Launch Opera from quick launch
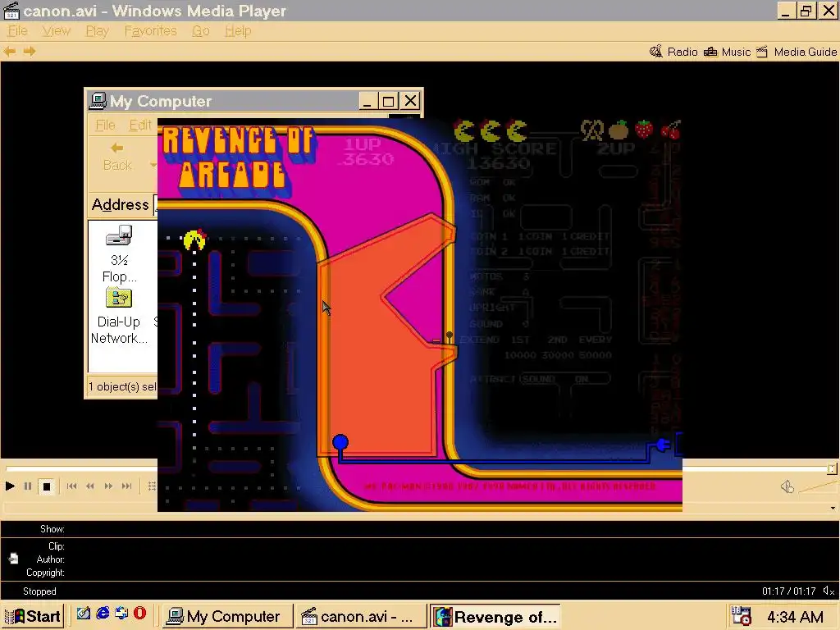This screenshot has height=630, width=840. click(139, 614)
